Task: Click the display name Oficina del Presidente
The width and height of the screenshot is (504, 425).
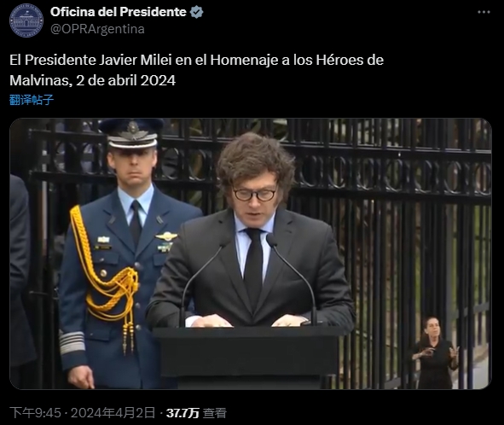Action: click(x=119, y=12)
